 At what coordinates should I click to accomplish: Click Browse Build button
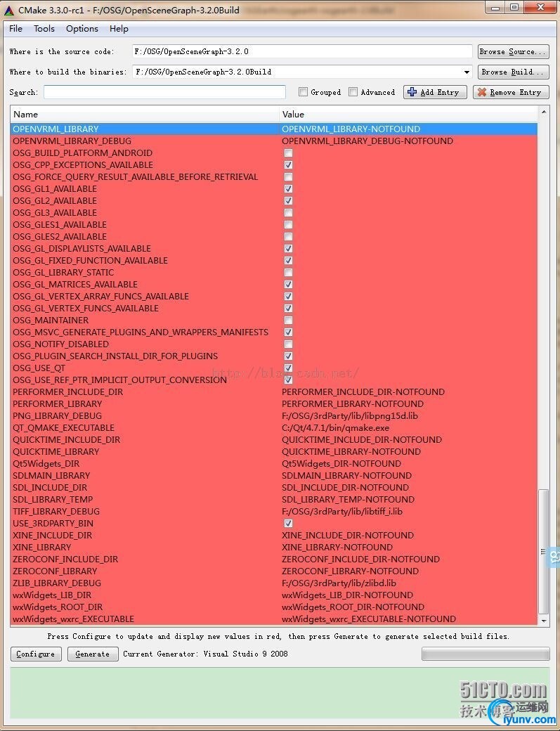(x=513, y=72)
